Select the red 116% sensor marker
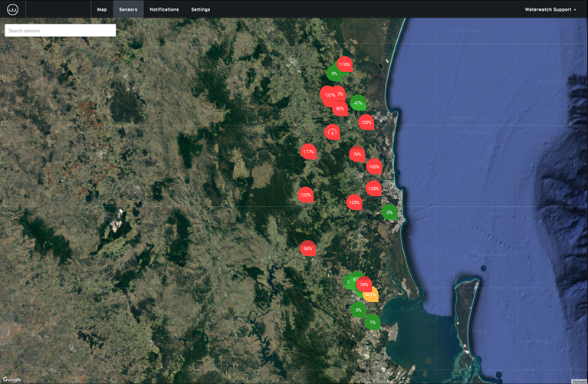The height and width of the screenshot is (384, 588). coord(344,65)
